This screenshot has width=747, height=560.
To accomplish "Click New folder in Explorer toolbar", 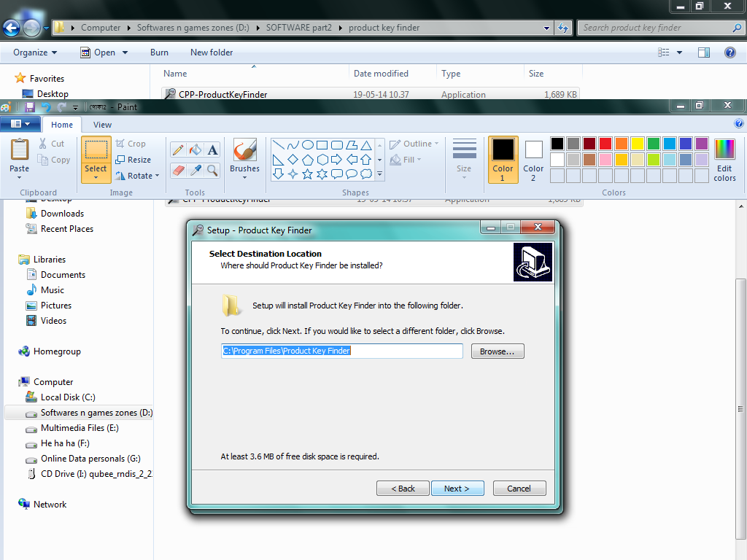I will coord(212,52).
